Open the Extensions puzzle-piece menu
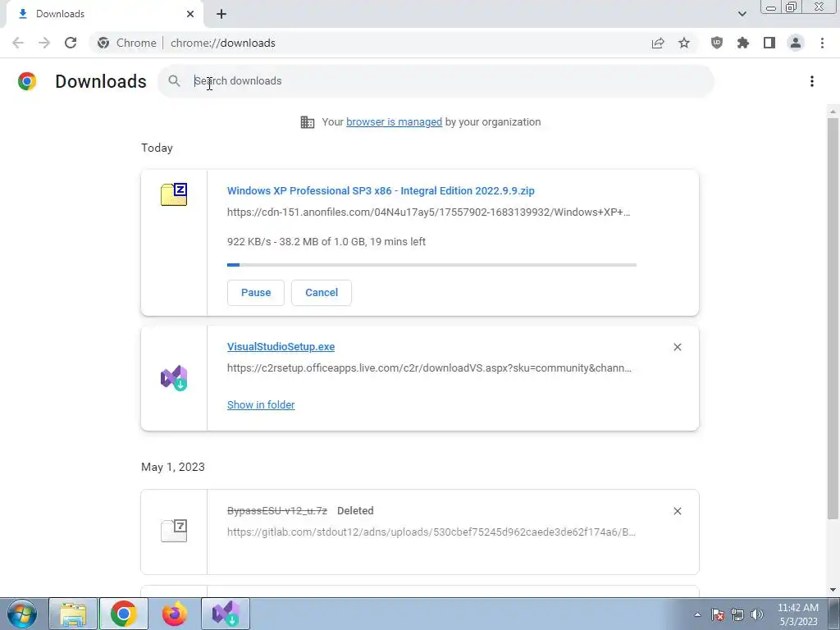The width and height of the screenshot is (840, 630). [x=742, y=43]
